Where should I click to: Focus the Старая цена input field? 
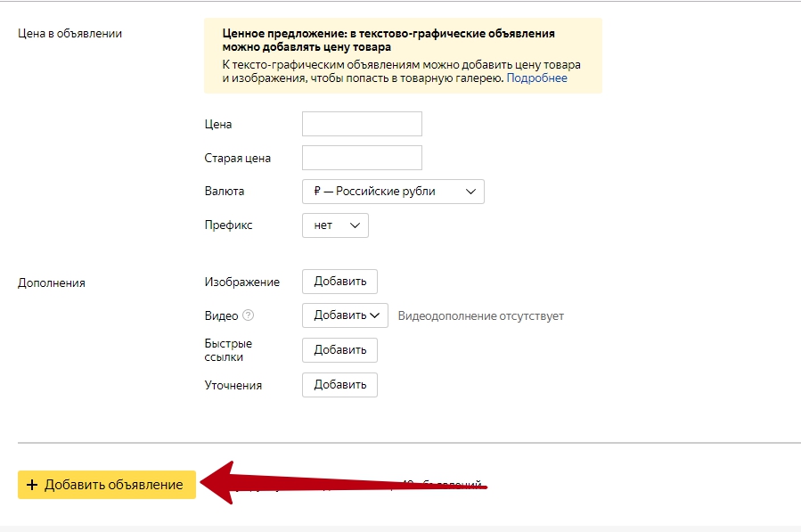click(362, 158)
